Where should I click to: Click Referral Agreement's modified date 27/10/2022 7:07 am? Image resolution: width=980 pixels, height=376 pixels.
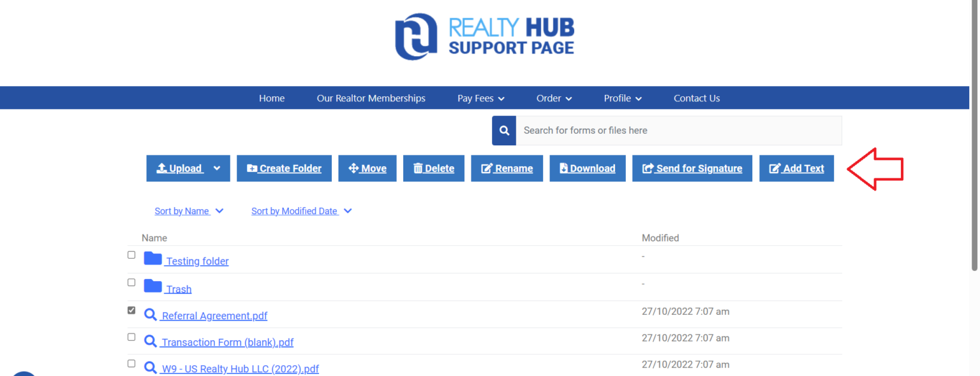(685, 312)
